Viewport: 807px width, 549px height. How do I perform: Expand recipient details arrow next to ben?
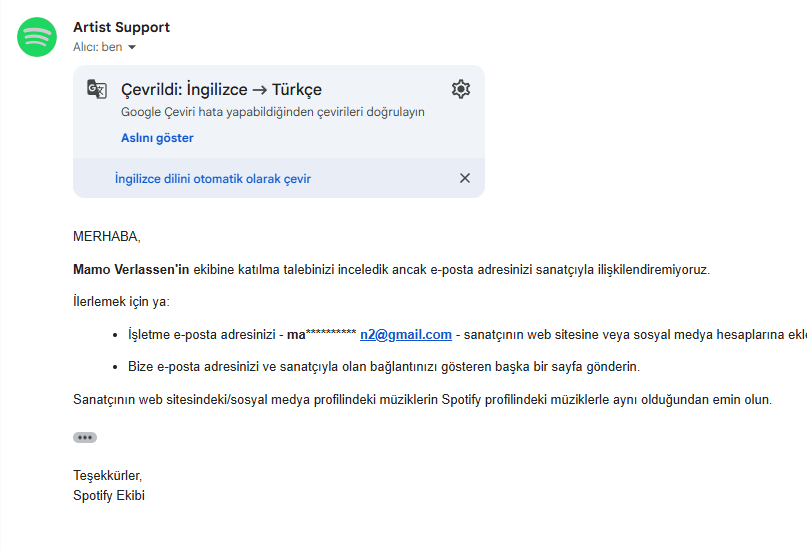pyautogui.click(x=132, y=47)
